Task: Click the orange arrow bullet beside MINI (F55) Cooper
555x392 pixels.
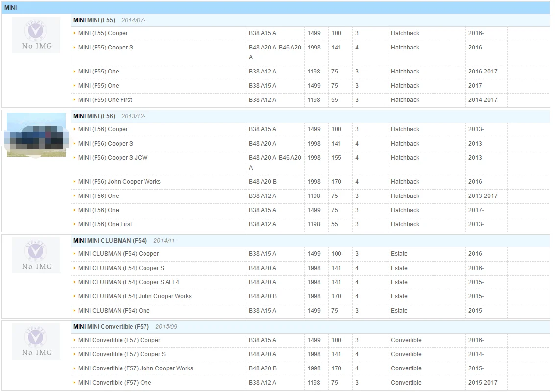Action: (74, 33)
